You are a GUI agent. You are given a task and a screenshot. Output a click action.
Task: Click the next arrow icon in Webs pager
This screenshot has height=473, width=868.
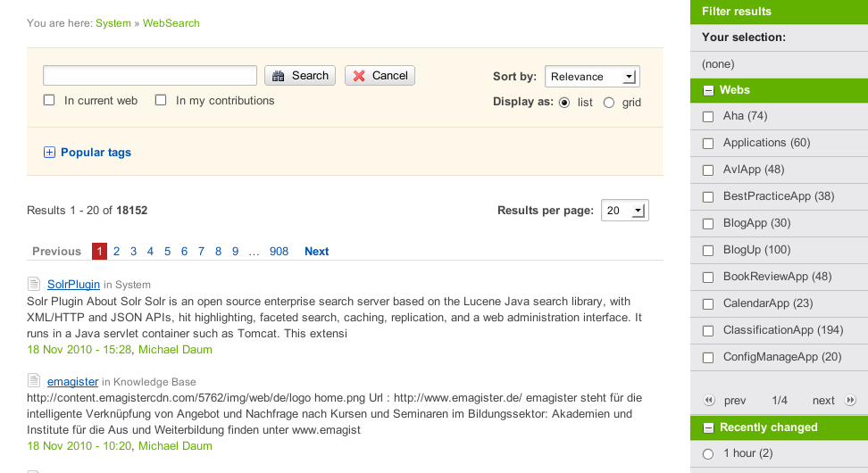pyautogui.click(x=850, y=401)
